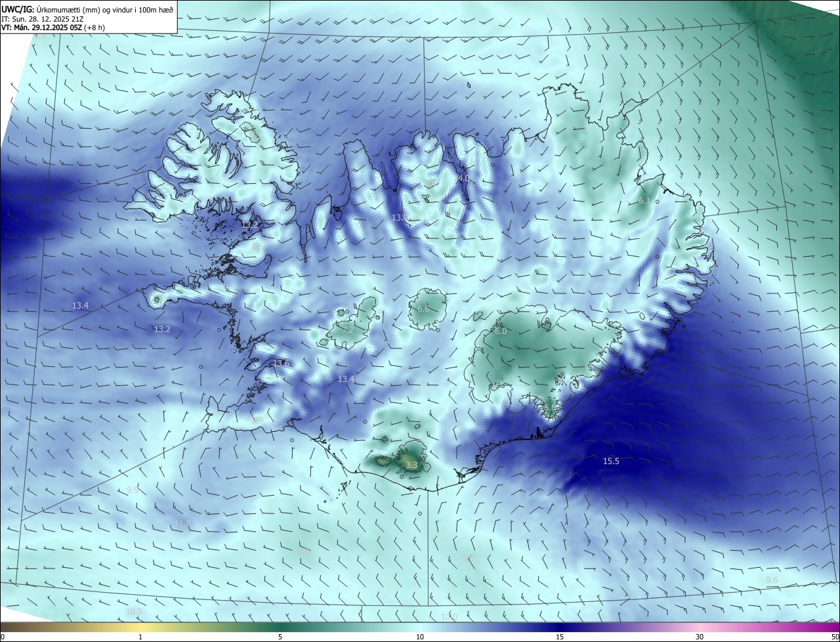This screenshot has width=840, height=642.
Task: Click the yellow segment of the color scale
Action: coord(140,627)
